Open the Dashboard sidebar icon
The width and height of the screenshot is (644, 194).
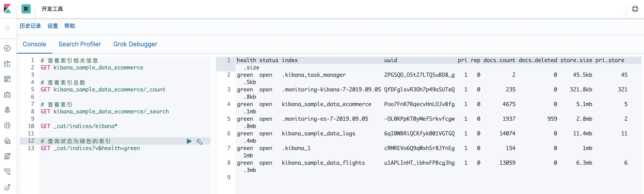tap(7, 79)
